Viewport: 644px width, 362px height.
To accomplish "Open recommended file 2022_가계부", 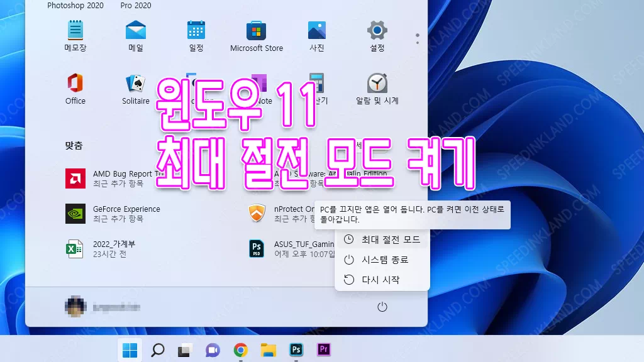I will [x=113, y=249].
